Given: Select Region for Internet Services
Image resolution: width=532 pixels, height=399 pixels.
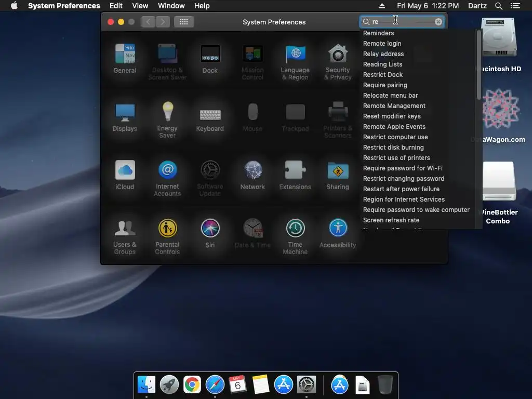Looking at the screenshot, I should pos(404,199).
